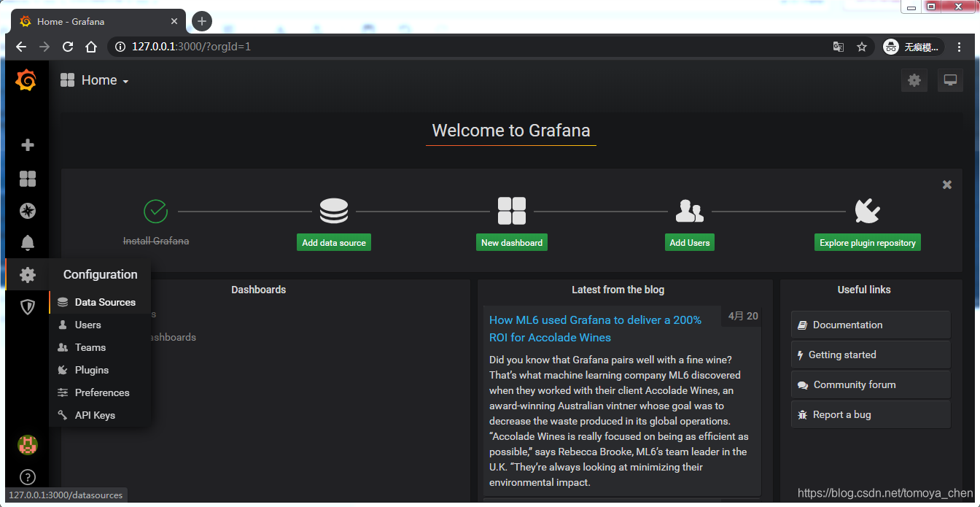980x507 pixels.
Task: Open the Documentation link
Action: [871, 325]
